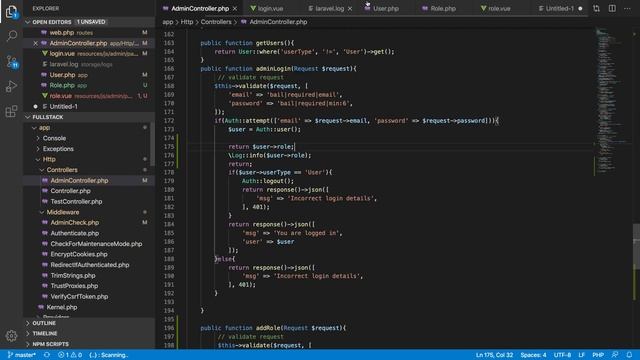Open VerifyCsrfToken.php file
Viewport: 640px width, 360px height.
pos(79,297)
